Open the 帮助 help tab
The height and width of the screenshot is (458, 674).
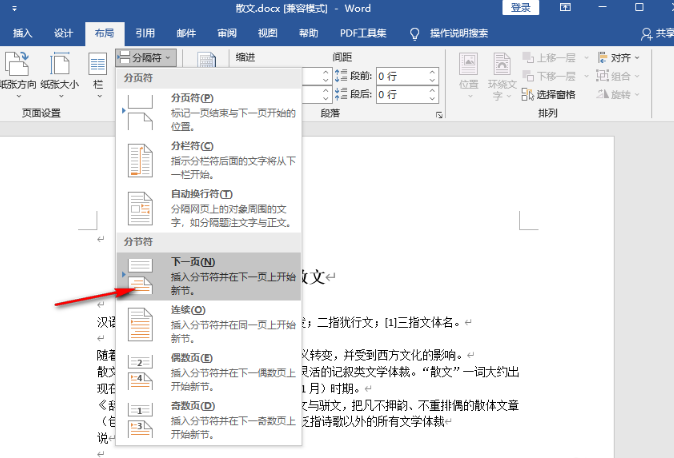coord(308,33)
